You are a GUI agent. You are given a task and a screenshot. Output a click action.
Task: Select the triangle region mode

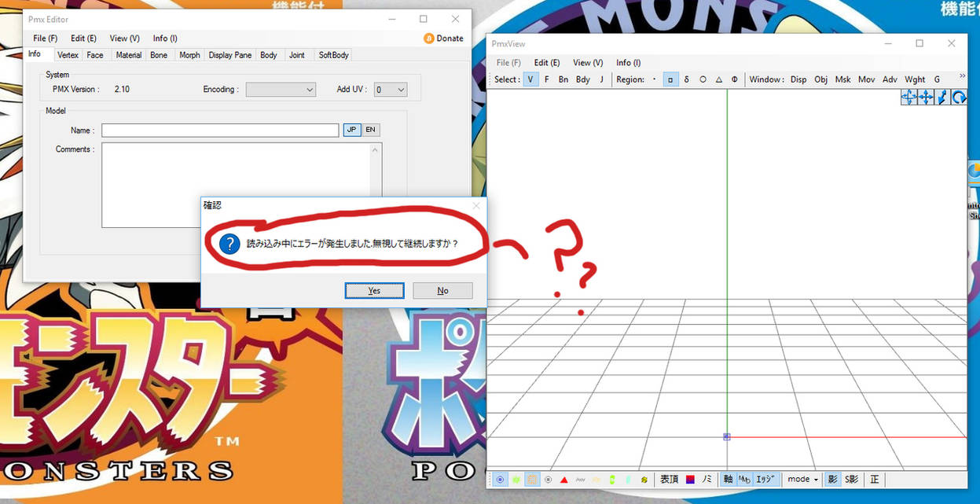click(x=718, y=79)
